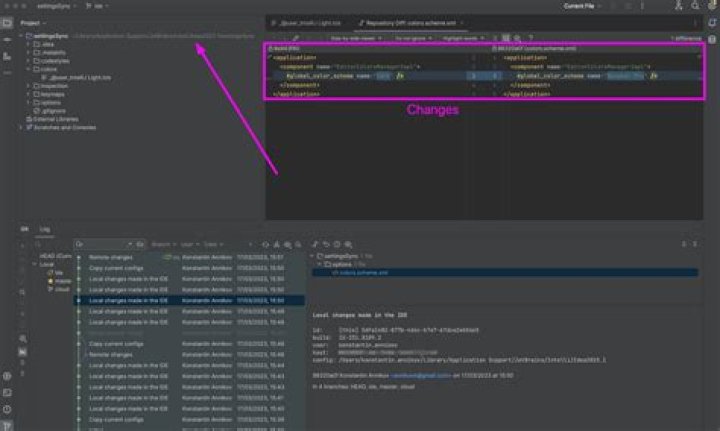Switch to Repository Diff colors.scheme.xml tab
The image size is (720, 431).
point(409,23)
